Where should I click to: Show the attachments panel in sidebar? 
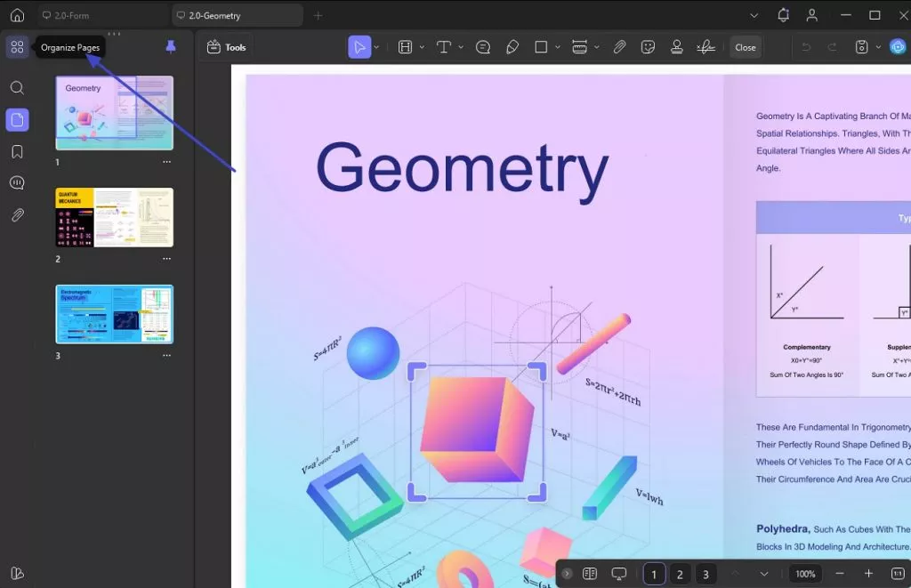pyautogui.click(x=17, y=215)
